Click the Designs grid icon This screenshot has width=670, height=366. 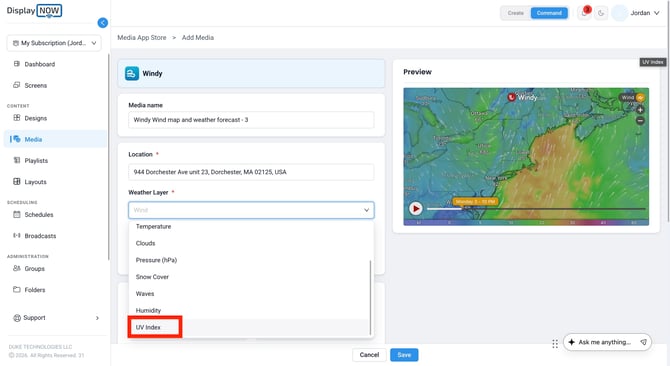click(x=17, y=118)
